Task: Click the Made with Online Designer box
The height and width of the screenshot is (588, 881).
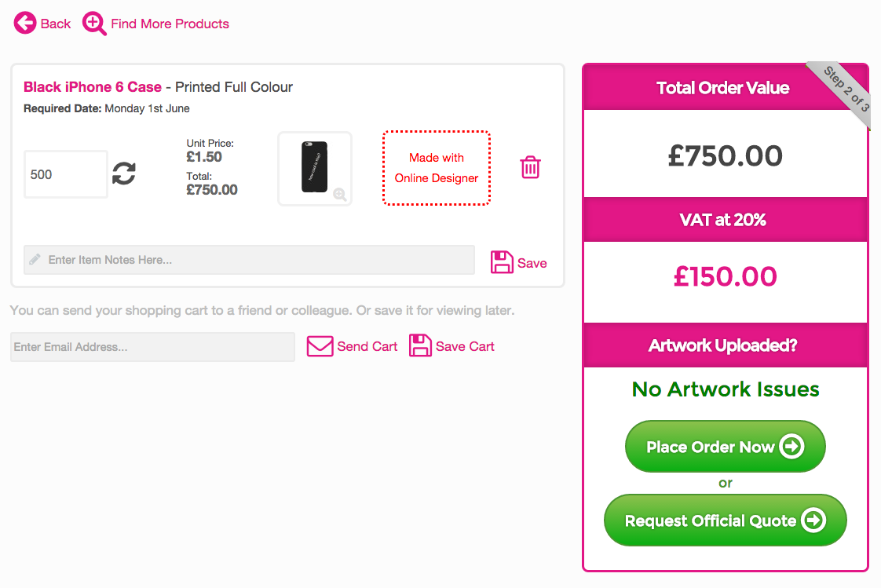Action: tap(437, 168)
